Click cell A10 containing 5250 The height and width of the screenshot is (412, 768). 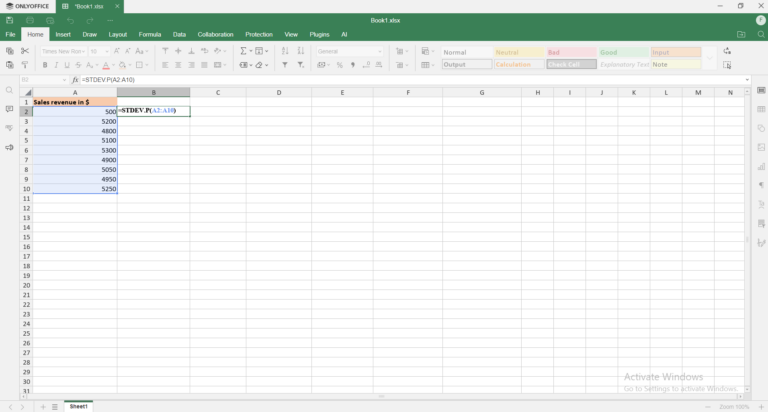click(75, 189)
